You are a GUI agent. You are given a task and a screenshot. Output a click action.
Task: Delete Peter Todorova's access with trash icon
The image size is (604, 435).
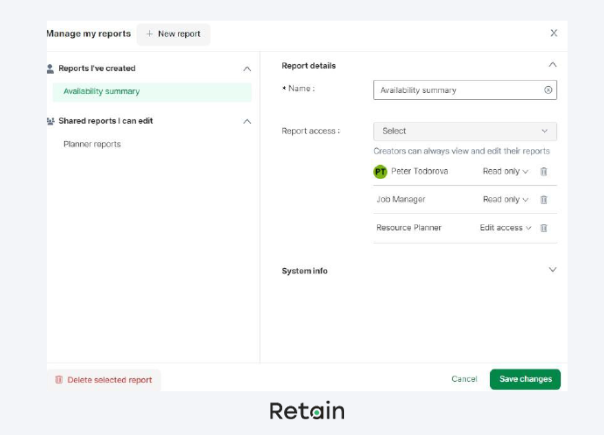click(x=544, y=171)
